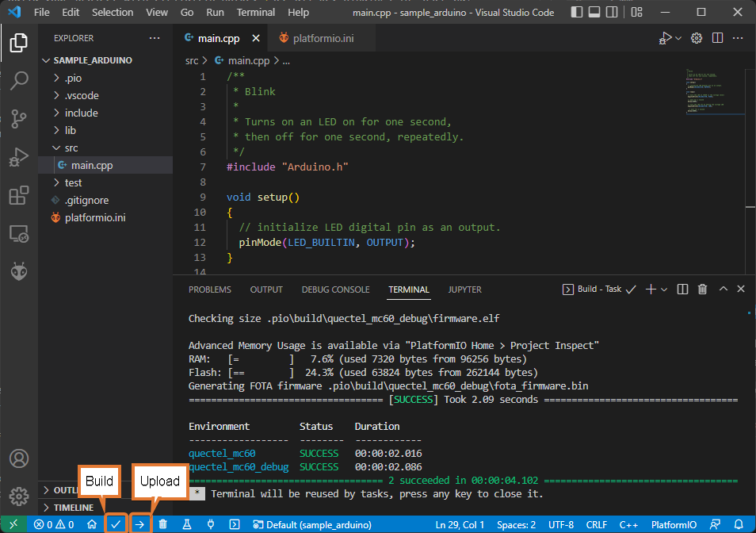This screenshot has height=533, width=756.
Task: Open notifications bell in status bar
Action: [x=738, y=524]
